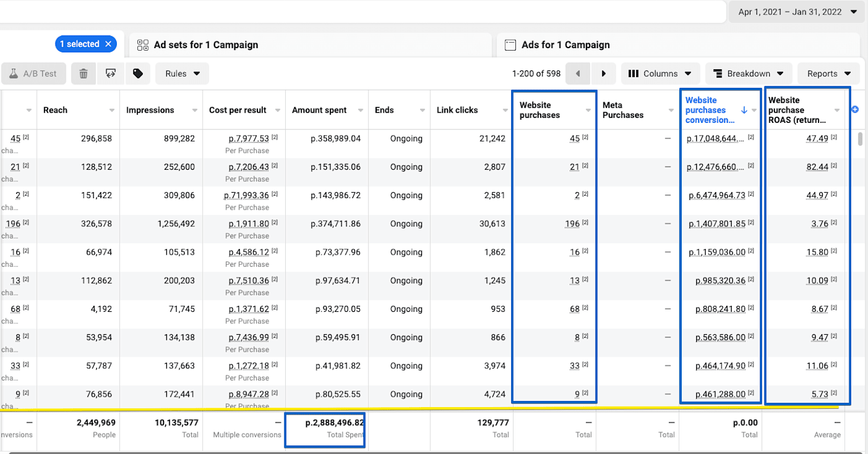The width and height of the screenshot is (868, 454).
Task: Open Link clicks column menu arrow
Action: click(x=505, y=110)
